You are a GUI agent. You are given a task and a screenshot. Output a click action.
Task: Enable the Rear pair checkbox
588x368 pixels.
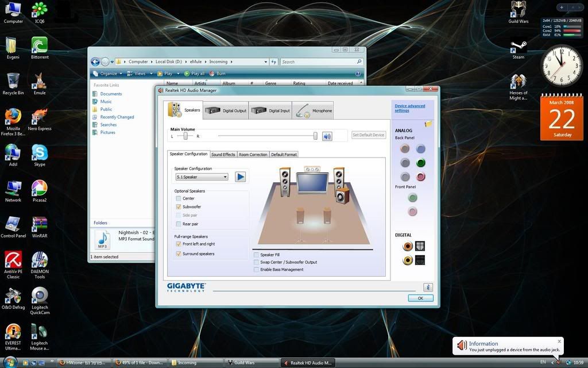[179, 224]
